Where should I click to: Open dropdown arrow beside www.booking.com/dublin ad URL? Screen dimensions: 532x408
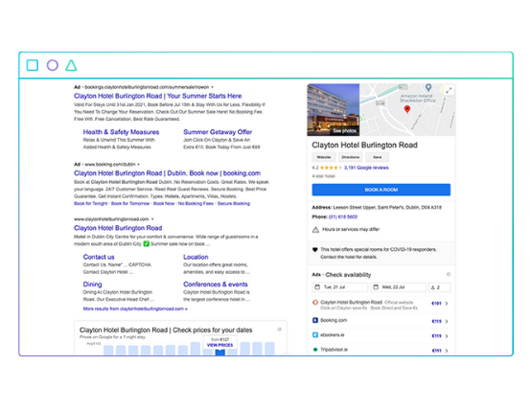(138, 165)
